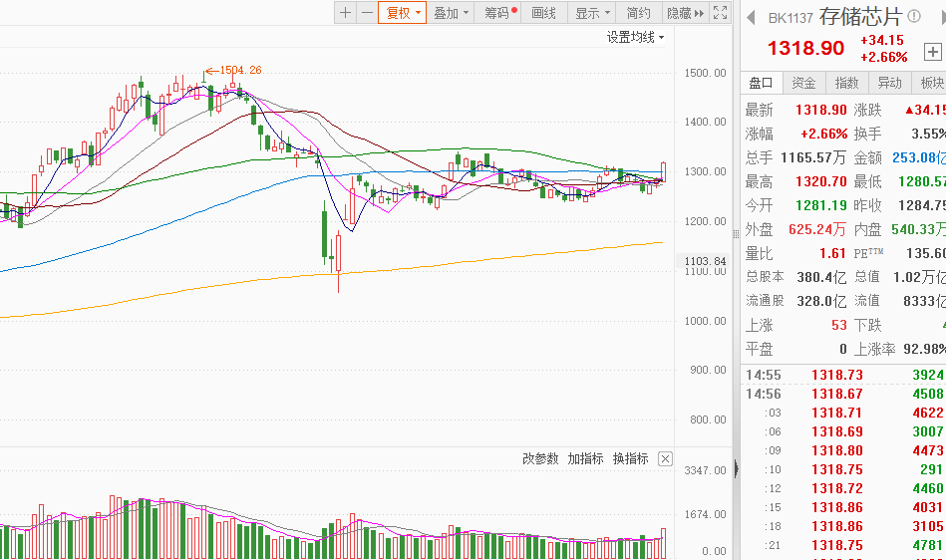Close the volume indicator panel

click(x=665, y=459)
